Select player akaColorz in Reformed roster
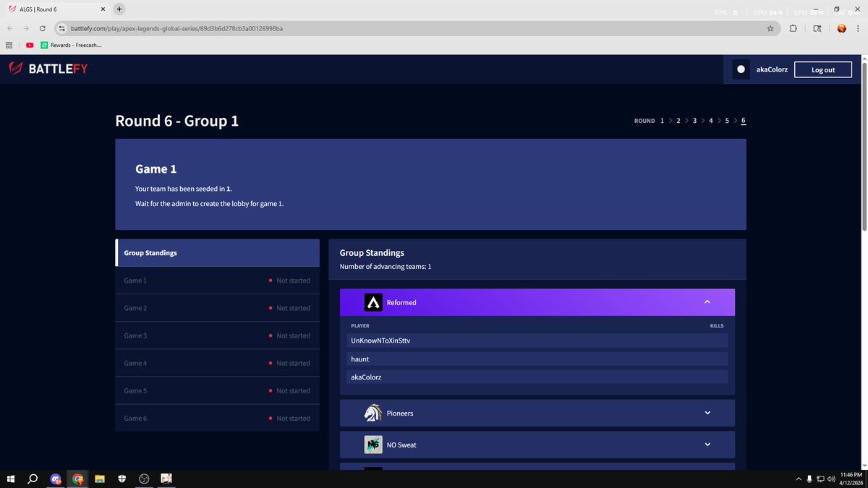868x488 pixels. 537,377
